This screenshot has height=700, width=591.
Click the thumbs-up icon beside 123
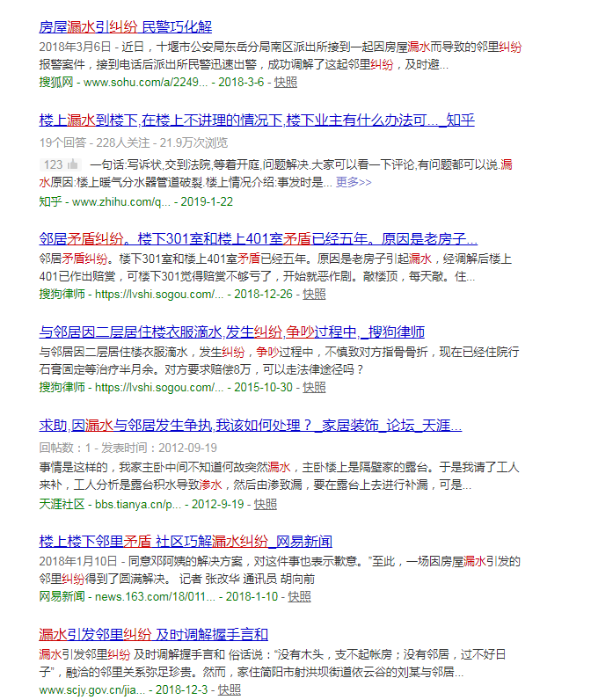point(72,164)
